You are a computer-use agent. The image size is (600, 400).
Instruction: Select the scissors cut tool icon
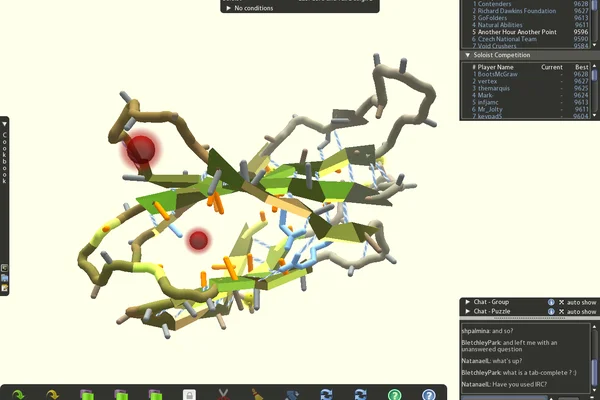[x=223, y=394]
